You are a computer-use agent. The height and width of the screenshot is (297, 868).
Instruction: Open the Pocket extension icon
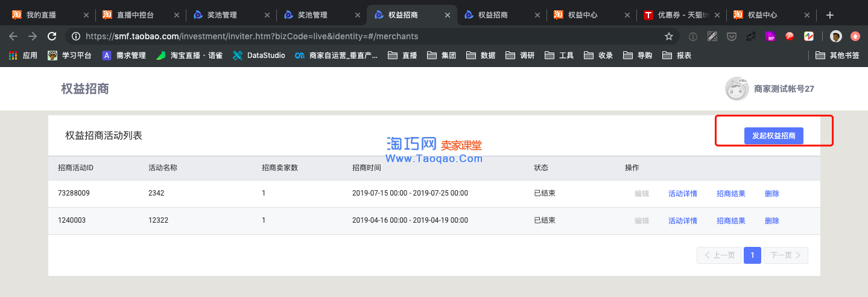(732, 36)
